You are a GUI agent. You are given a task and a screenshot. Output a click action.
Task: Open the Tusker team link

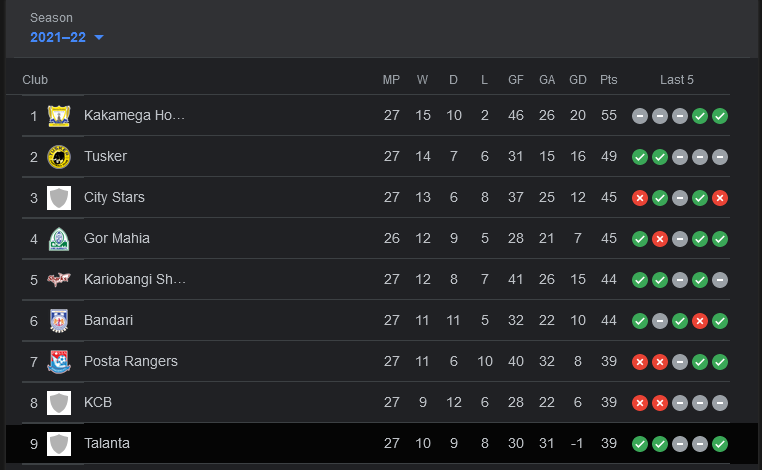105,156
